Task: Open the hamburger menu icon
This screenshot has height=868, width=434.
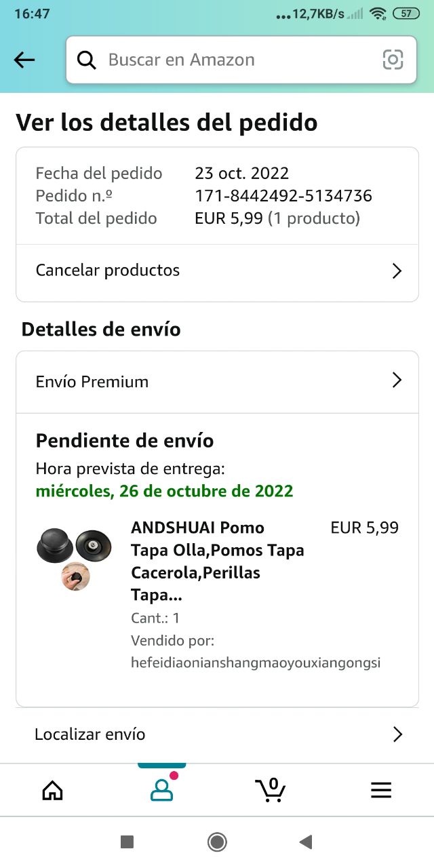Action: click(x=381, y=790)
